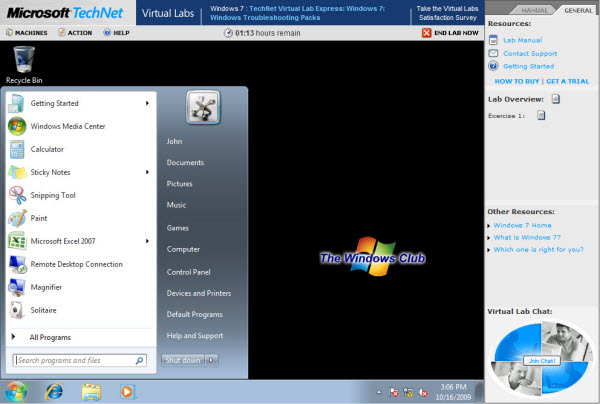600x404 pixels.
Task: Open the Getting Started resources link
Action: click(528, 66)
